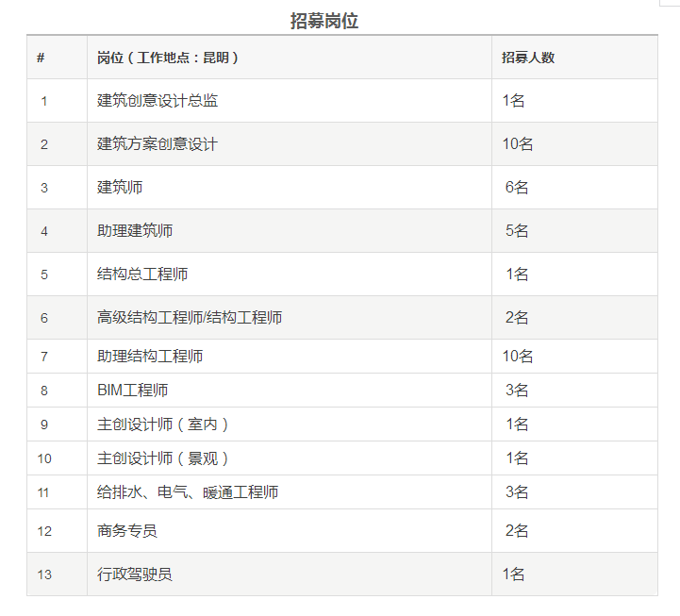Select the 岗位（工作地点：昆明）column header
This screenshot has width=680, height=616.
(x=168, y=58)
